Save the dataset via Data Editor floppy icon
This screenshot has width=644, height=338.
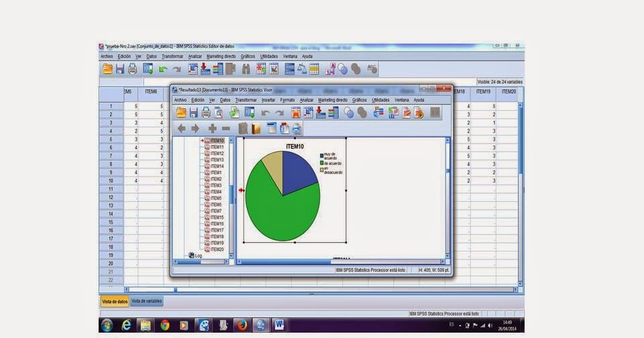pos(120,69)
